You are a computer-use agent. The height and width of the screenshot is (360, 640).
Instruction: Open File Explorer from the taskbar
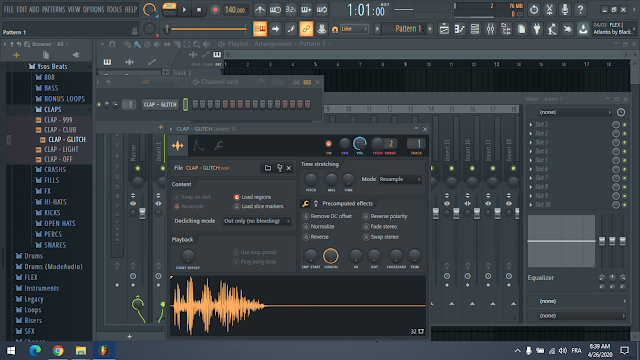point(81,350)
